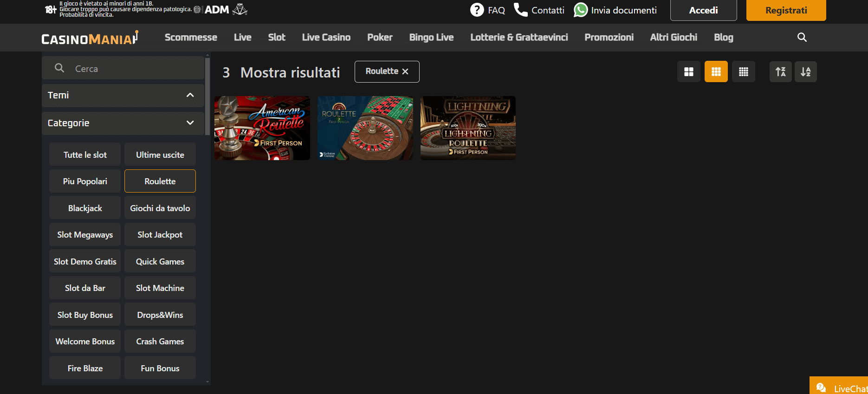Image resolution: width=868 pixels, height=394 pixels.
Task: Click the CasinoMania logo
Action: click(90, 38)
